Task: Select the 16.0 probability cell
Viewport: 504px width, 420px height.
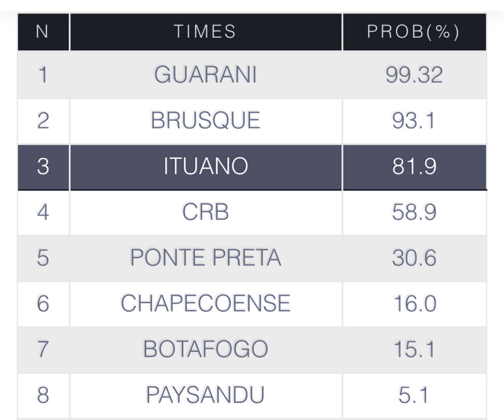Action: tap(414, 304)
